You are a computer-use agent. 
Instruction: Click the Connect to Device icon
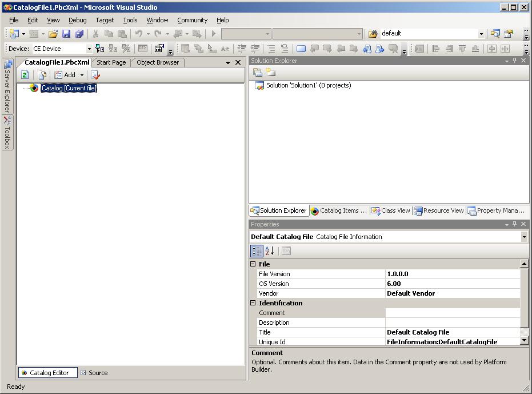99,49
